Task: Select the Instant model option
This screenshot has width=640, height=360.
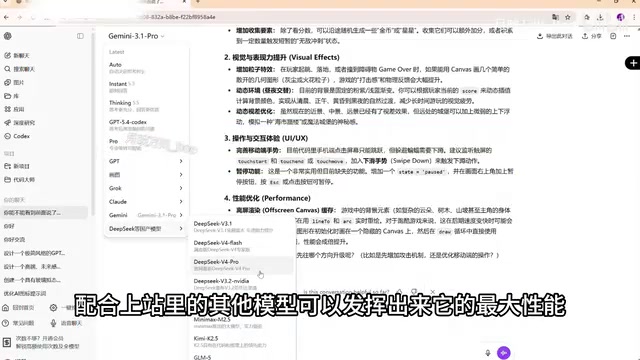Action: 146,87
